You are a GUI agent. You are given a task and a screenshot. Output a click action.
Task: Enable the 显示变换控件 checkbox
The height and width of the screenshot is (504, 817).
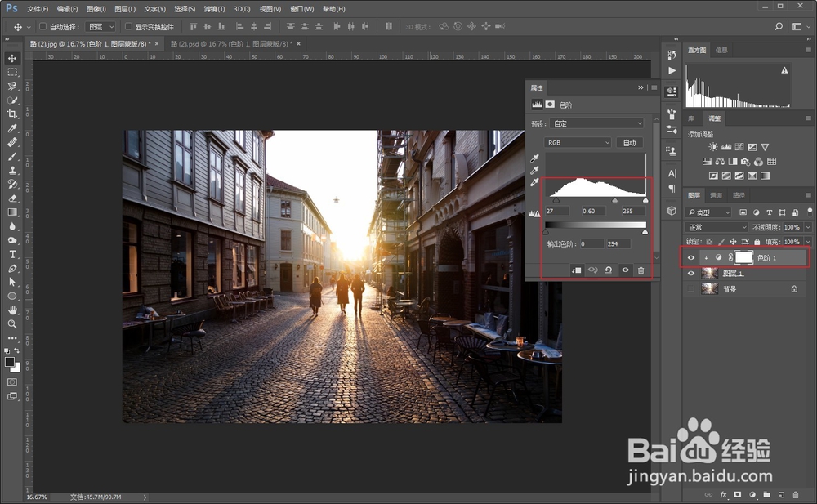point(128,27)
